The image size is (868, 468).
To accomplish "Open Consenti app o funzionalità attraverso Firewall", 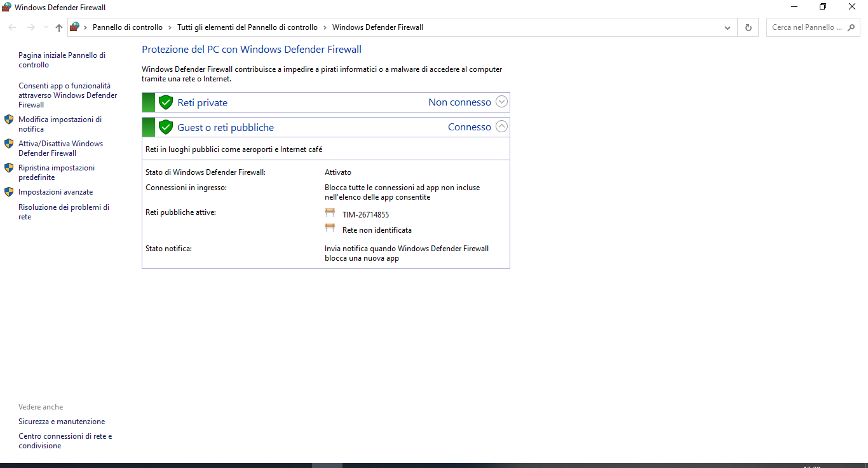I will pyautogui.click(x=68, y=95).
